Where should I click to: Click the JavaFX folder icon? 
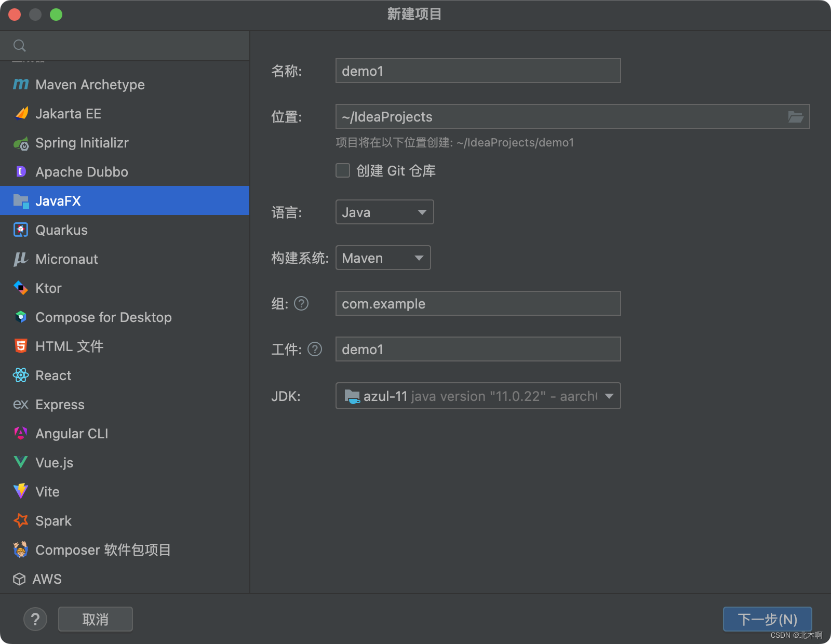pyautogui.click(x=21, y=201)
